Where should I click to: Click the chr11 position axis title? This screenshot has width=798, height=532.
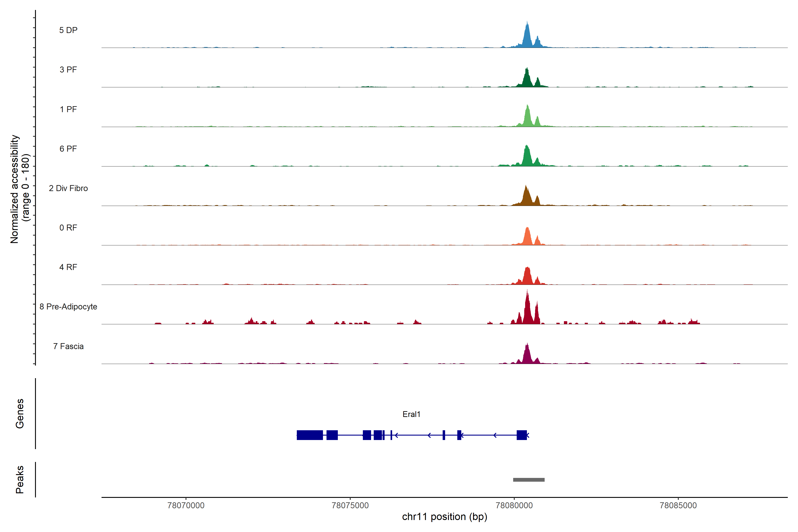click(x=444, y=517)
